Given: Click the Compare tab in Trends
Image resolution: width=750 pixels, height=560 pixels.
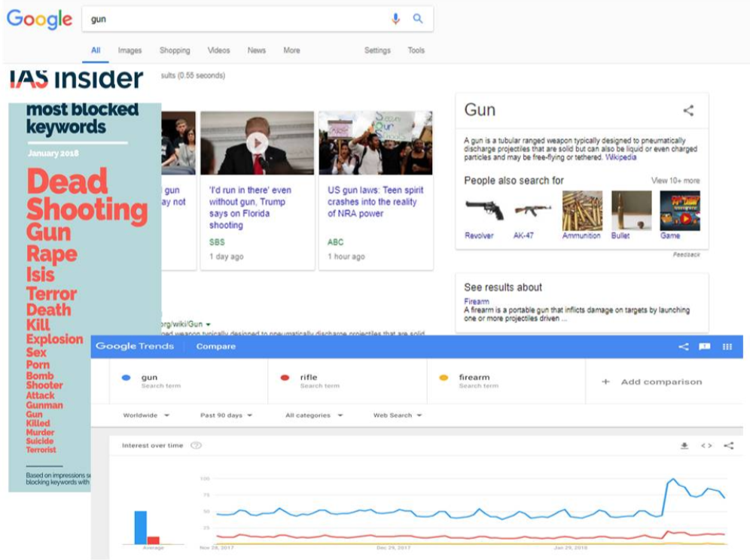Looking at the screenshot, I should [215, 346].
